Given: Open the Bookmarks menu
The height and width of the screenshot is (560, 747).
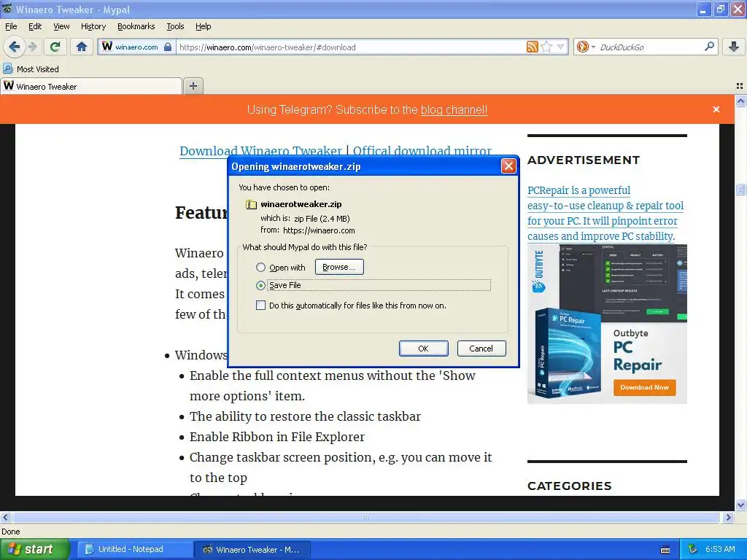Looking at the screenshot, I should pyautogui.click(x=136, y=26).
